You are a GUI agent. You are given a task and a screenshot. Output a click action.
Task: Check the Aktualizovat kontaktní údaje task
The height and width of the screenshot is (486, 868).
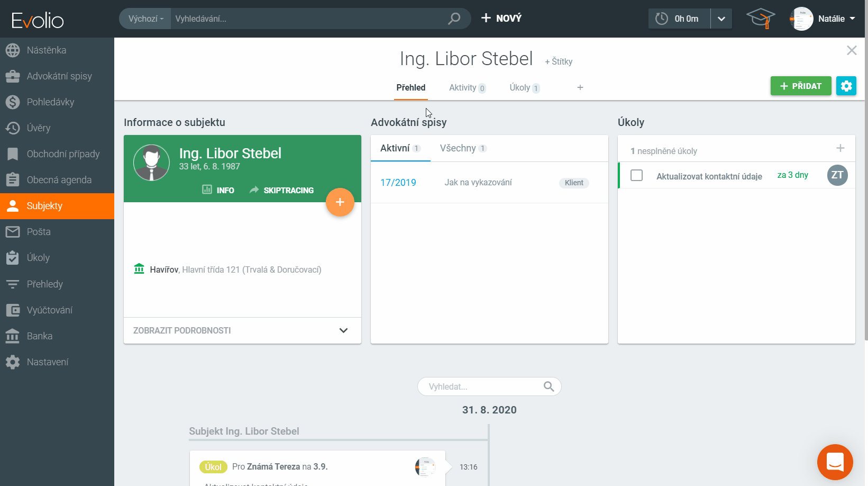pyautogui.click(x=636, y=175)
